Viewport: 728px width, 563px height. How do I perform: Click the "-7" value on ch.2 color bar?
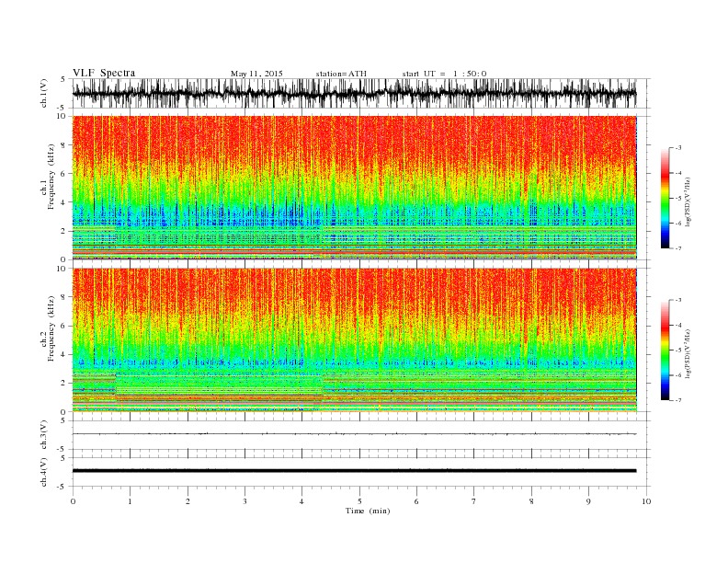coord(677,400)
